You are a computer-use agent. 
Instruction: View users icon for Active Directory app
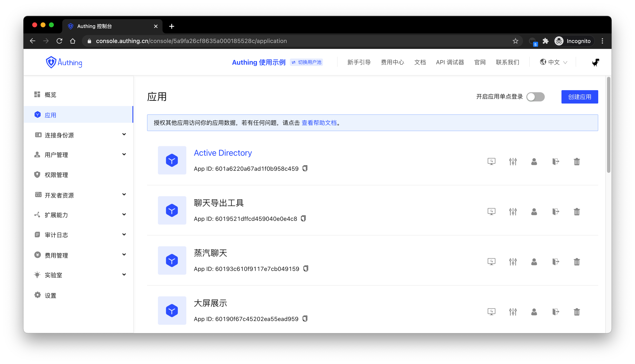point(534,162)
